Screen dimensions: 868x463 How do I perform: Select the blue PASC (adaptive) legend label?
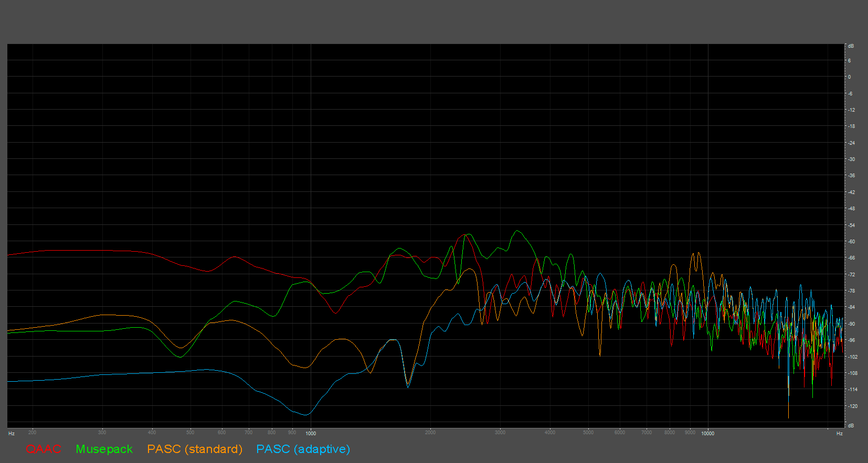(303, 449)
